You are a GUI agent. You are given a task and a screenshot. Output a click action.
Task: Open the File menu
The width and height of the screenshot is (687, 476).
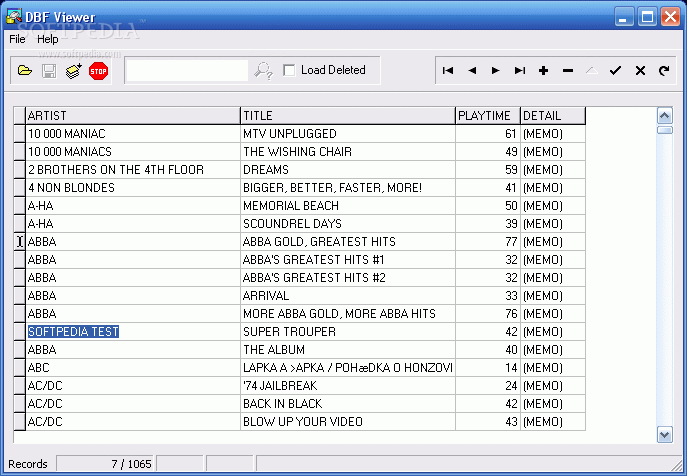tap(17, 39)
